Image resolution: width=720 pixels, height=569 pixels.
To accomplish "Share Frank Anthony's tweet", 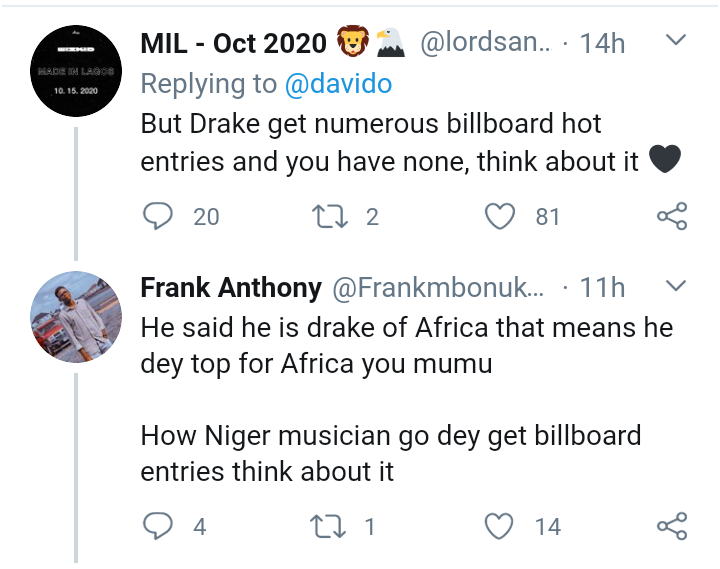I will coord(672,526).
